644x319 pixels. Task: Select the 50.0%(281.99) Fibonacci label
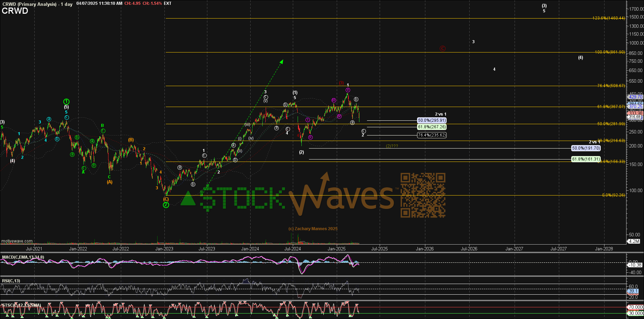coord(611,124)
